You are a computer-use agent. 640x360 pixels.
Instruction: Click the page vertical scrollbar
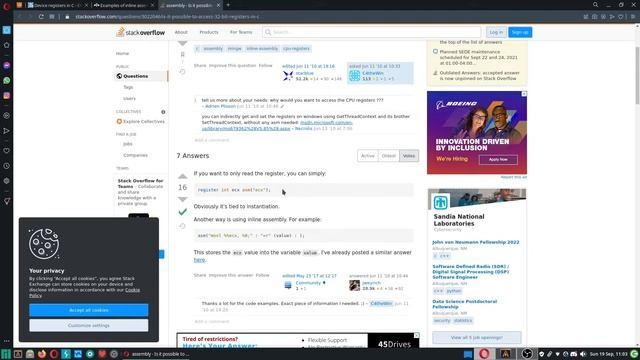[x=637, y=76]
